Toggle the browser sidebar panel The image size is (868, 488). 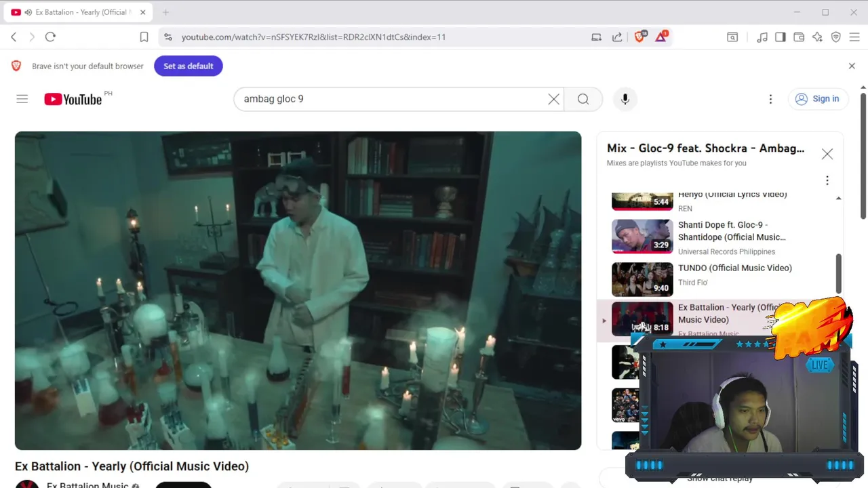(x=781, y=37)
